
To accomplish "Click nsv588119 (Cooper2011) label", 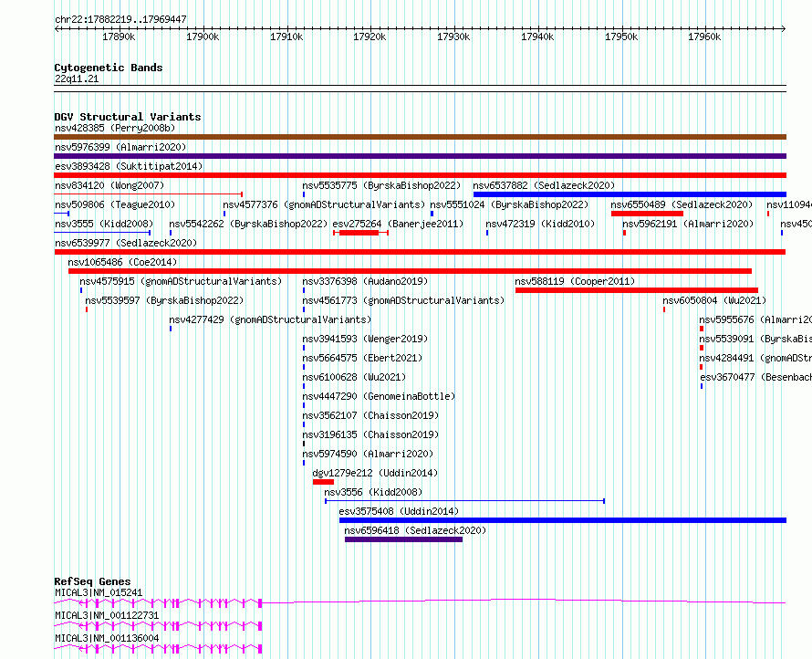I will [575, 281].
